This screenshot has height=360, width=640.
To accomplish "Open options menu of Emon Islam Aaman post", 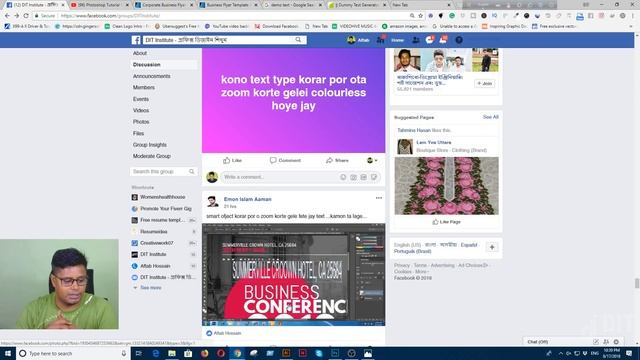I will click(379, 198).
